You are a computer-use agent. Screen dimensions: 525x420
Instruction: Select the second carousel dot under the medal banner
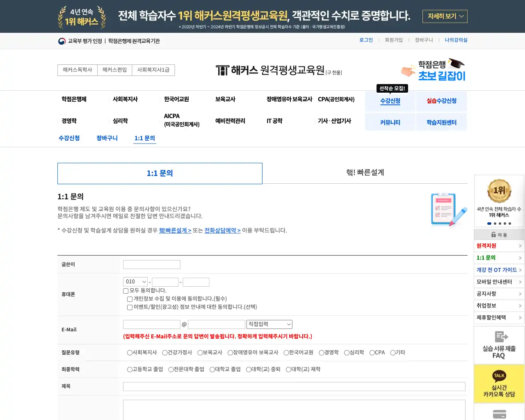tap(494, 224)
